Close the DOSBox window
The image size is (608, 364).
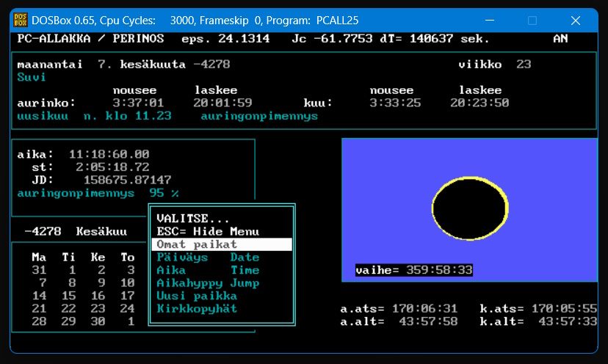coord(576,20)
